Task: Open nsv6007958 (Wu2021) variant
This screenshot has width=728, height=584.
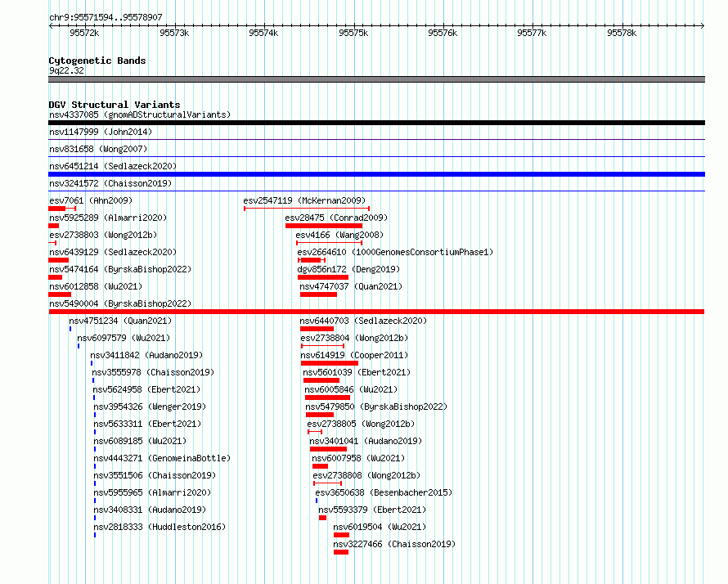Action: click(358, 458)
